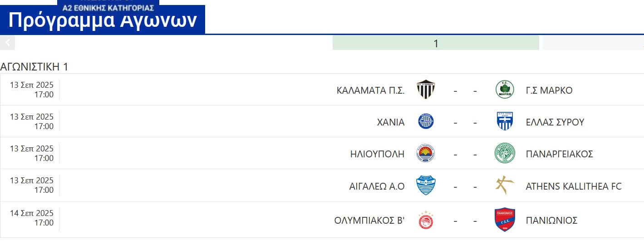This screenshot has width=644, height=251.
Task: Click the Panionios shield logo
Action: [x=505, y=220]
